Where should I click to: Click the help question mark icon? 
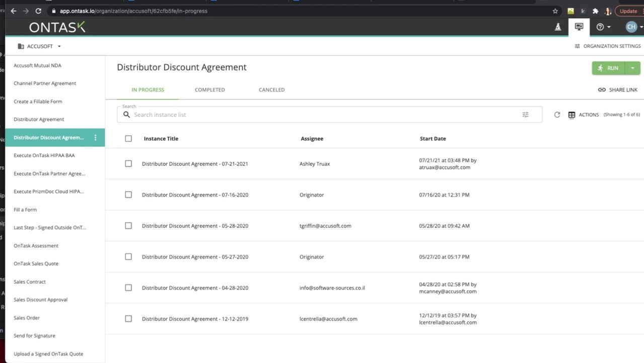click(x=600, y=27)
